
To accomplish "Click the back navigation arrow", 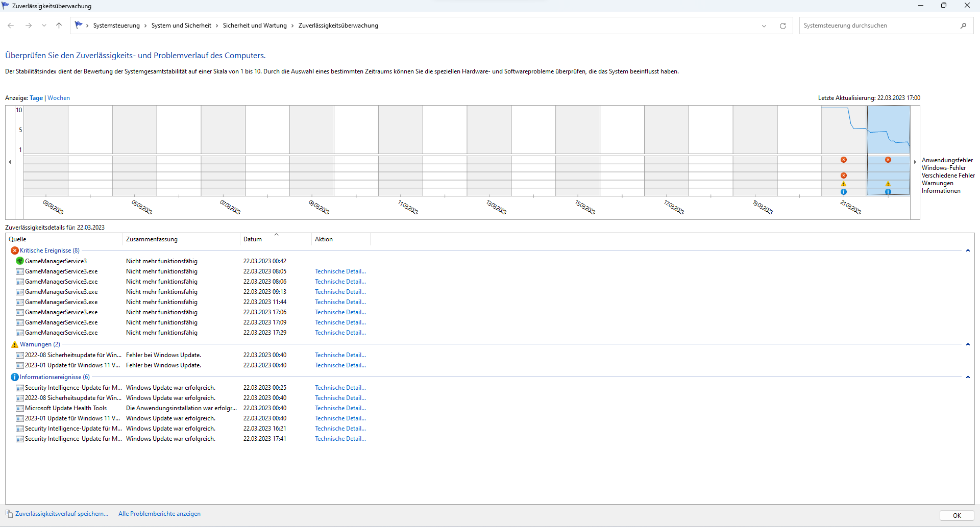I will (x=10, y=26).
